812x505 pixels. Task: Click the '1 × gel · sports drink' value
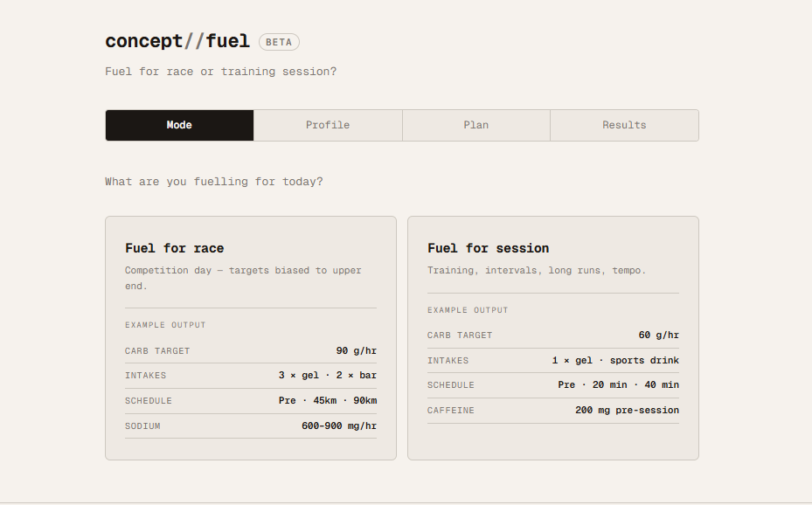[x=615, y=360]
